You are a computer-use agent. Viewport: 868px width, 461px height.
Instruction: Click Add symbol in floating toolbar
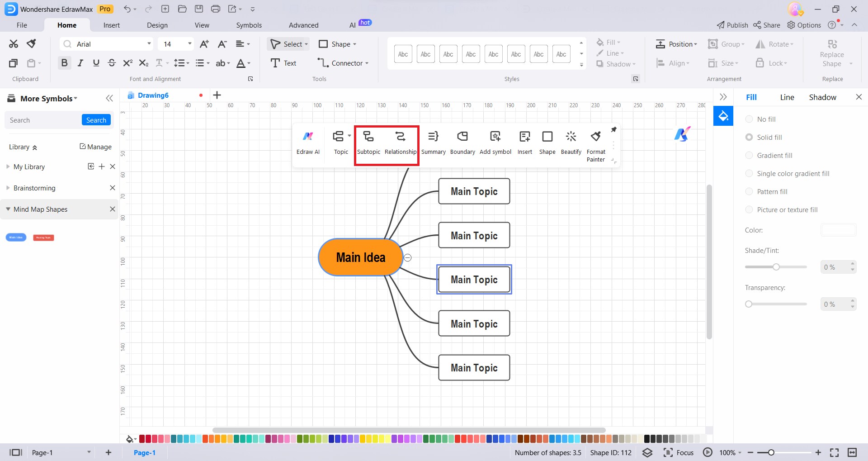point(495,143)
